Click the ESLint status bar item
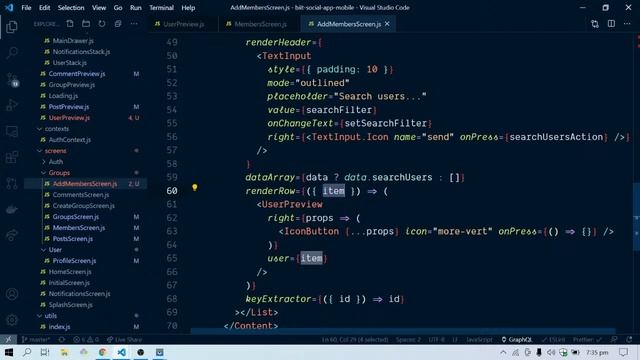Viewport: 640px width, 360px height. pos(553,339)
